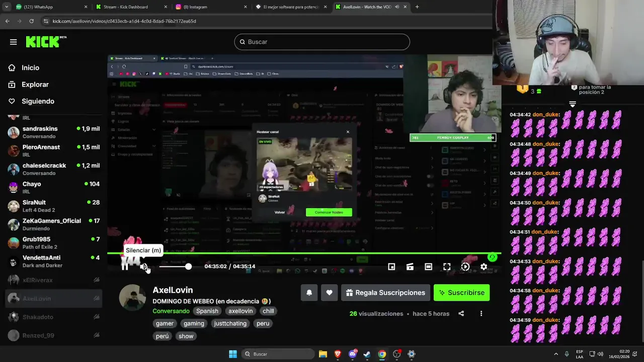
Task: Open Explorar in the sidebar
Action: click(35, 84)
